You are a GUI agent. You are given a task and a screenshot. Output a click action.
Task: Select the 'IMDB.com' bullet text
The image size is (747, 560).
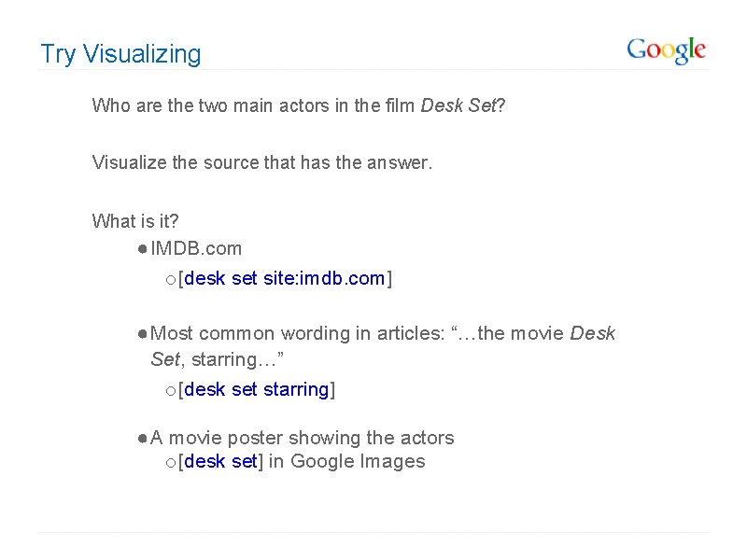pos(196,248)
